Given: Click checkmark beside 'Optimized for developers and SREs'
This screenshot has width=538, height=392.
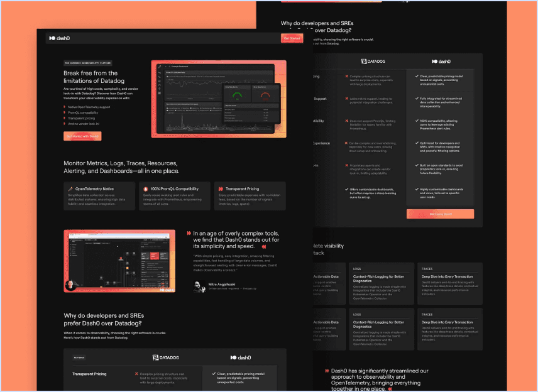Looking at the screenshot, I should point(417,143).
